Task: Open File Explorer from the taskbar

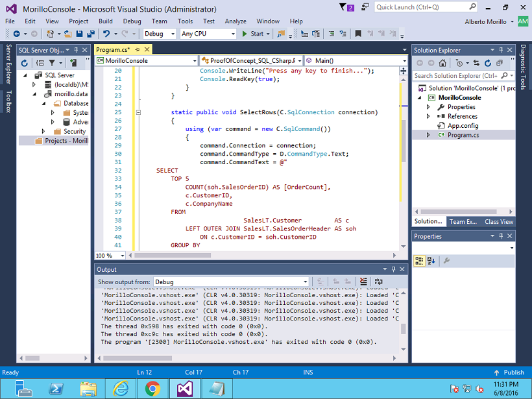Action: pyautogui.click(x=88, y=389)
